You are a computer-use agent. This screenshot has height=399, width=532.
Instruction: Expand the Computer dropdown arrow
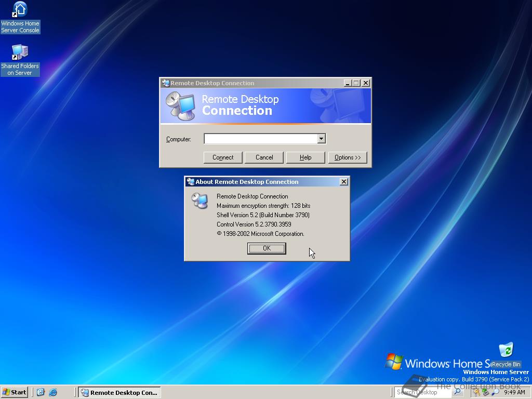[x=321, y=138]
